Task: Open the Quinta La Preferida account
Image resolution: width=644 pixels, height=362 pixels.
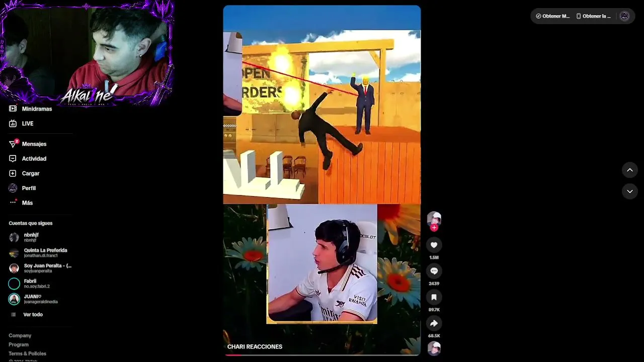Action: coord(40,253)
